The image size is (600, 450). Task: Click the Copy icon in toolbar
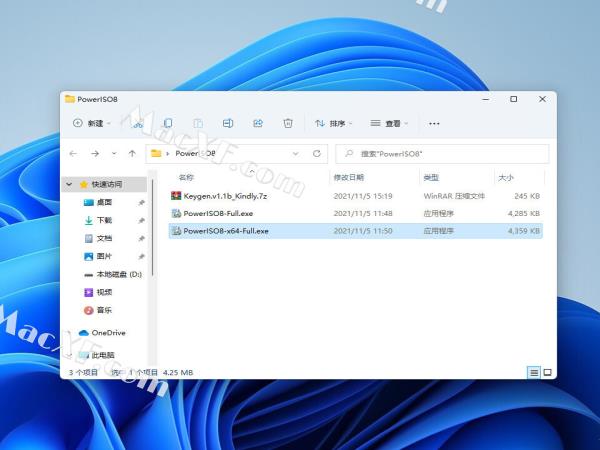tap(168, 123)
